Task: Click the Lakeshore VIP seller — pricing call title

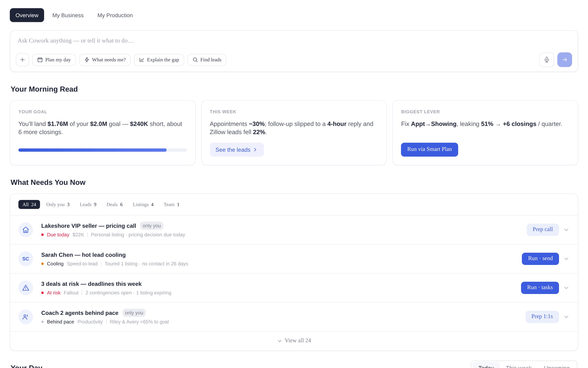Action: [x=89, y=226]
